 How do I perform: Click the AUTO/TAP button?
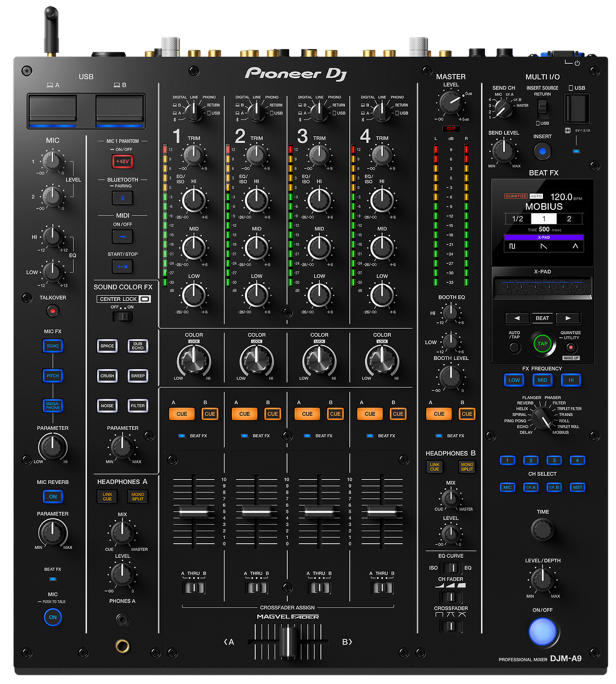[x=515, y=348]
